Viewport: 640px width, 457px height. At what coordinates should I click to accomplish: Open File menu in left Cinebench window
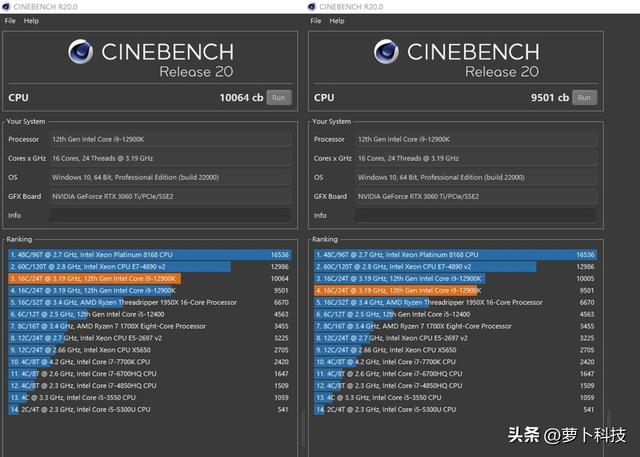10,21
